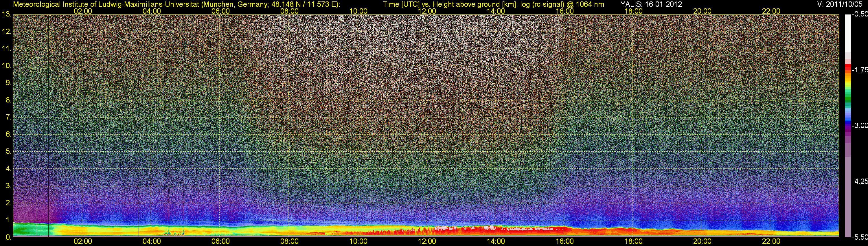Click the '9.' height axis label
The image size is (868, 246).
point(8,83)
